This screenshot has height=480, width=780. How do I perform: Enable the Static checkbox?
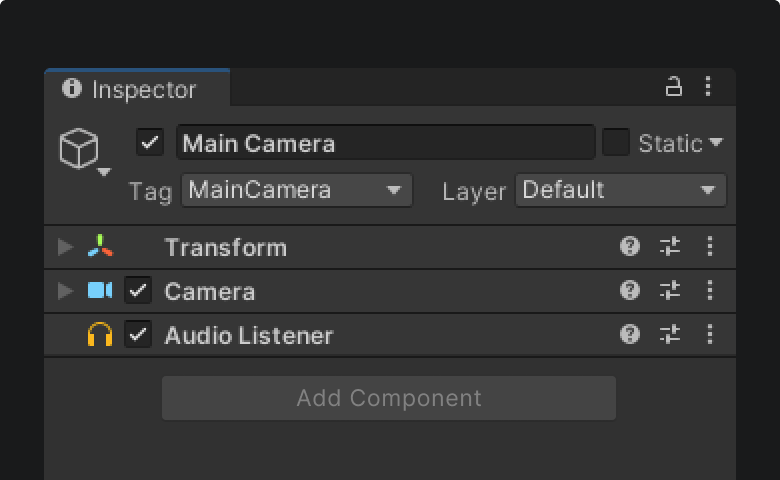click(x=616, y=143)
